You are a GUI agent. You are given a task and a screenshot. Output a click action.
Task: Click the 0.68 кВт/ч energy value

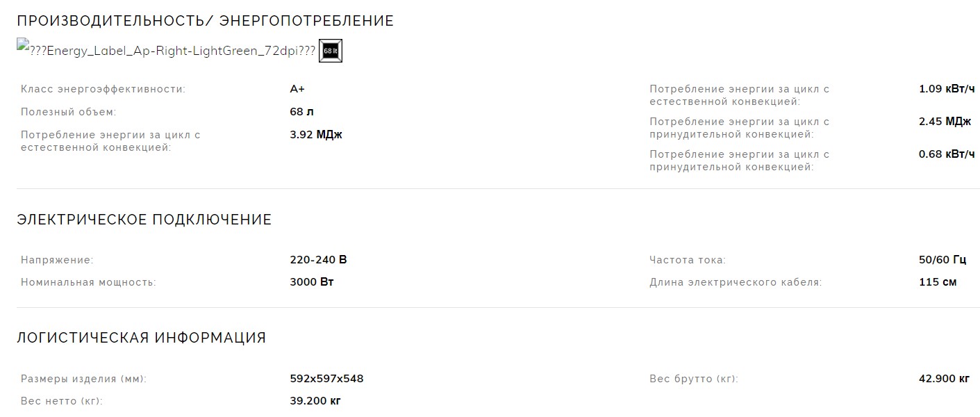point(947,154)
